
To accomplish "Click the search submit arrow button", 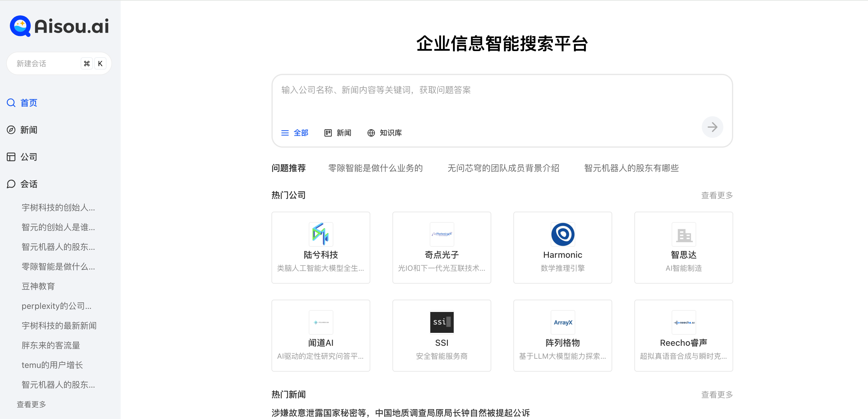I will tap(712, 127).
